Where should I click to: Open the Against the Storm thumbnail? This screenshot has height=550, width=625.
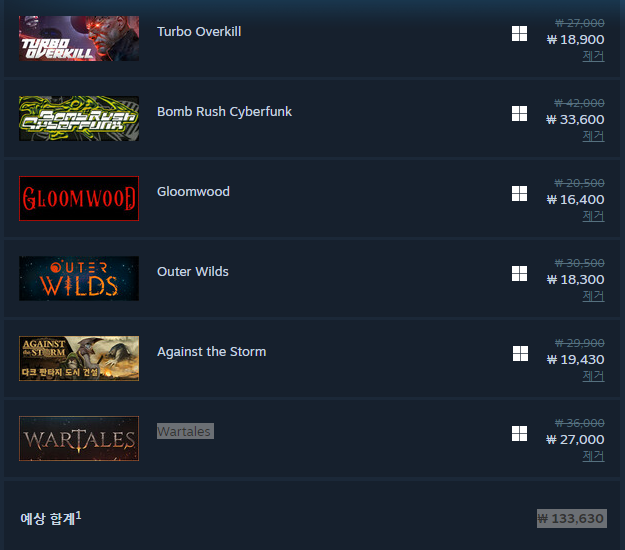[x=79, y=358]
